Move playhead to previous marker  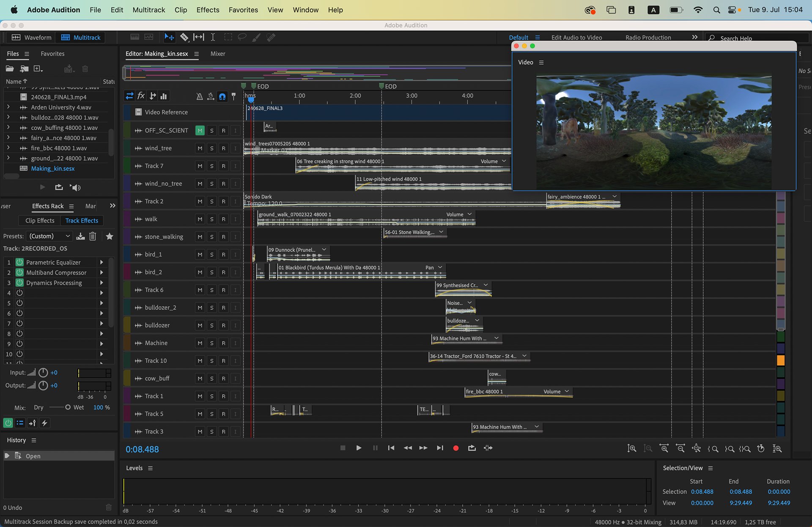tap(391, 448)
